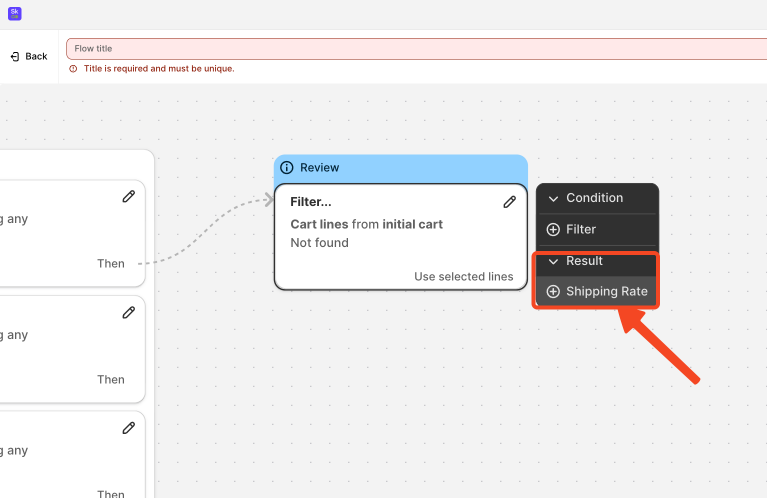The image size is (767, 498).
Task: Add a Shipping Rate result
Action: (x=597, y=292)
